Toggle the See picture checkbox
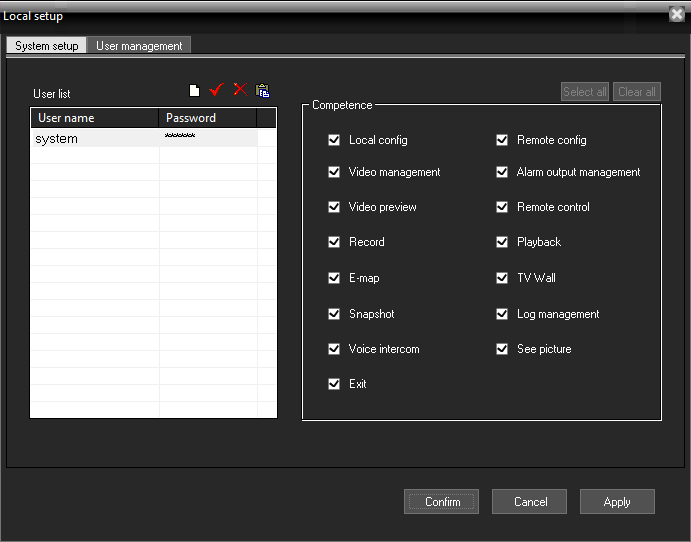The height and width of the screenshot is (542, 691). [x=502, y=349]
